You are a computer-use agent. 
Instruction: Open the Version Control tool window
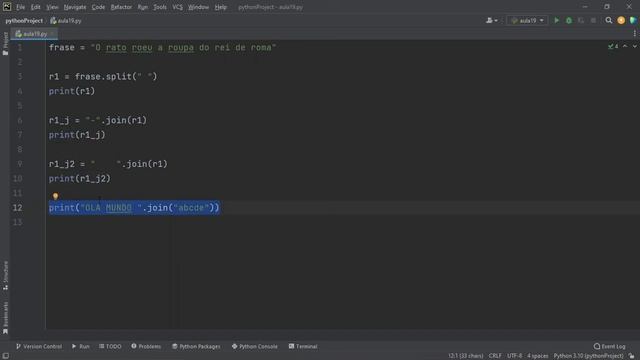[39, 346]
